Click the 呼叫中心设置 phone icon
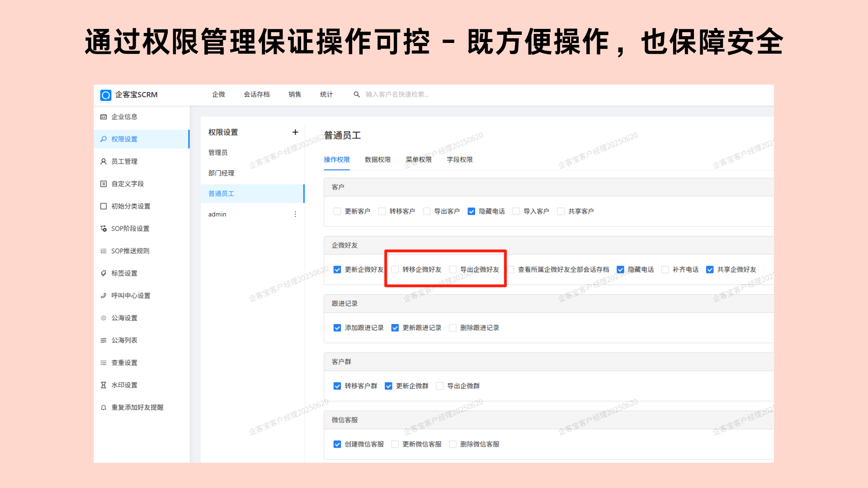 (x=104, y=296)
